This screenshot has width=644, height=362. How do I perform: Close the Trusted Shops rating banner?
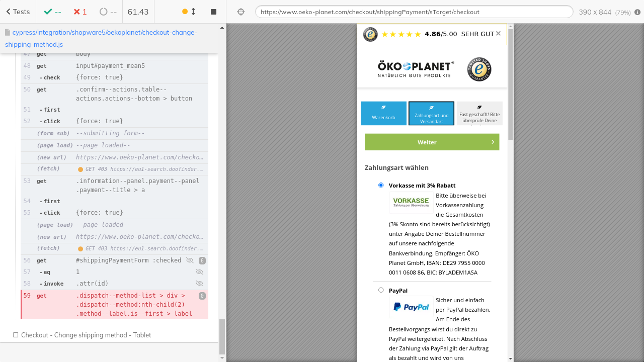498,34
